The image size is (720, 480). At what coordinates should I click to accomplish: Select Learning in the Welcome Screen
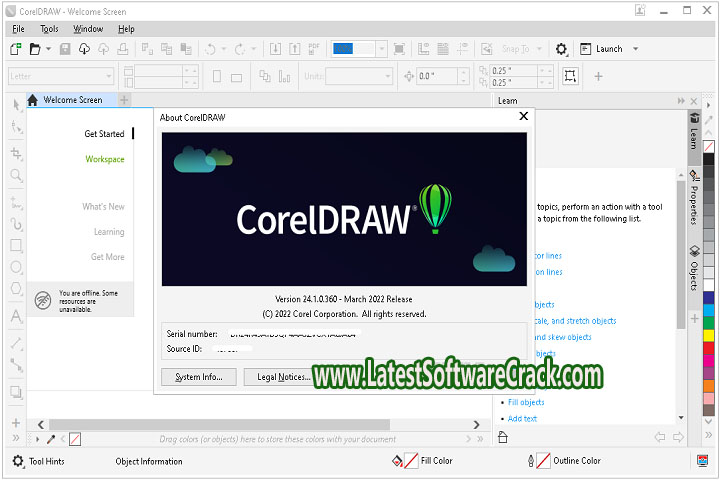[x=109, y=232]
